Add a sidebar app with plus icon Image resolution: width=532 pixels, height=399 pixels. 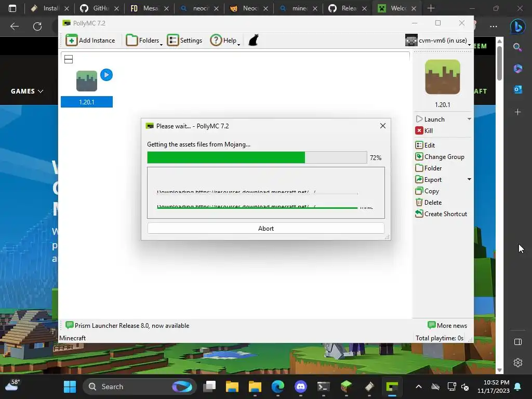click(x=518, y=112)
